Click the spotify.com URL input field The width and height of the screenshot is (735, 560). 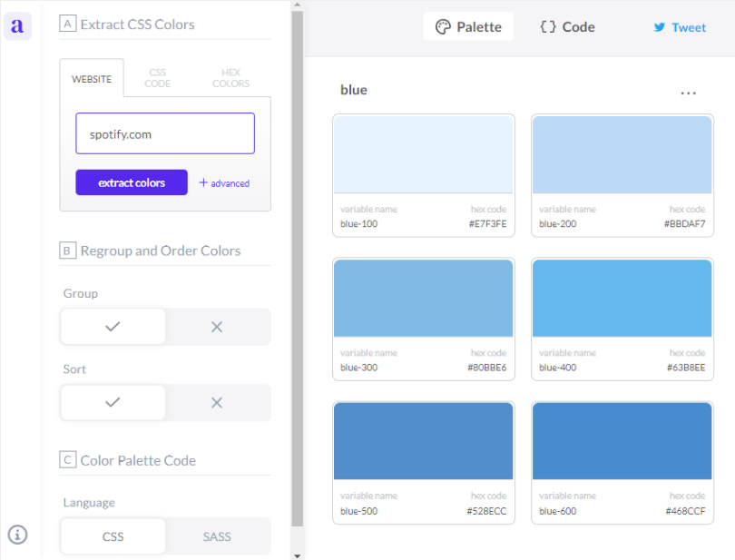pyautogui.click(x=165, y=134)
